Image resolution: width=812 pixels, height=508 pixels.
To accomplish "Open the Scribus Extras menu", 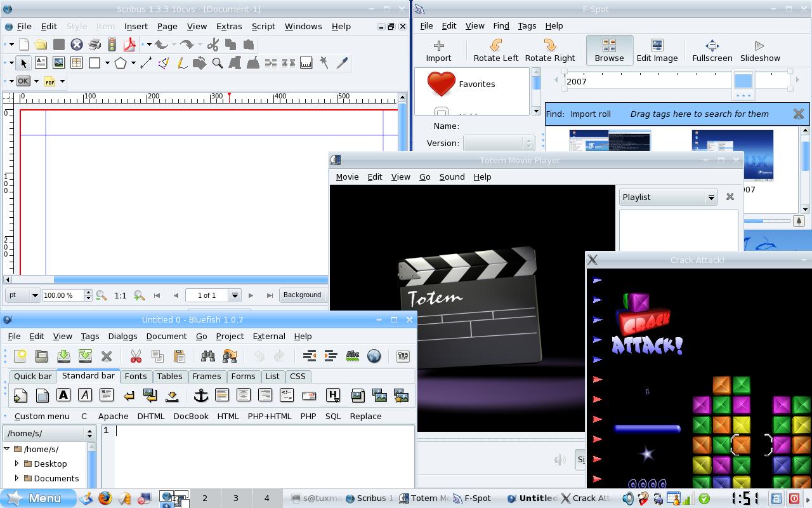I will click(229, 26).
